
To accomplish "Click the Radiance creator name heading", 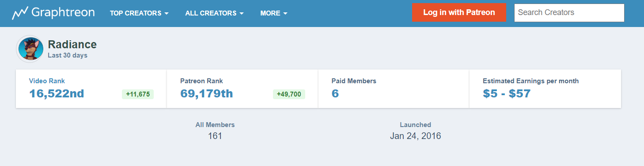I will point(72,44).
